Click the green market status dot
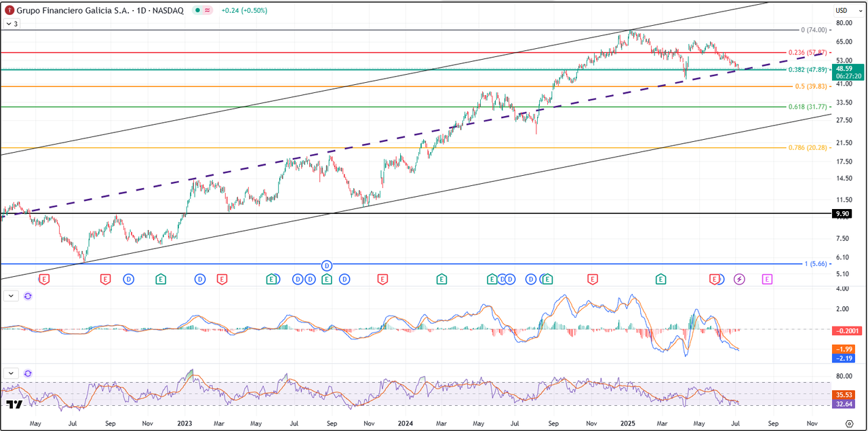The width and height of the screenshot is (868, 431). 197,11
